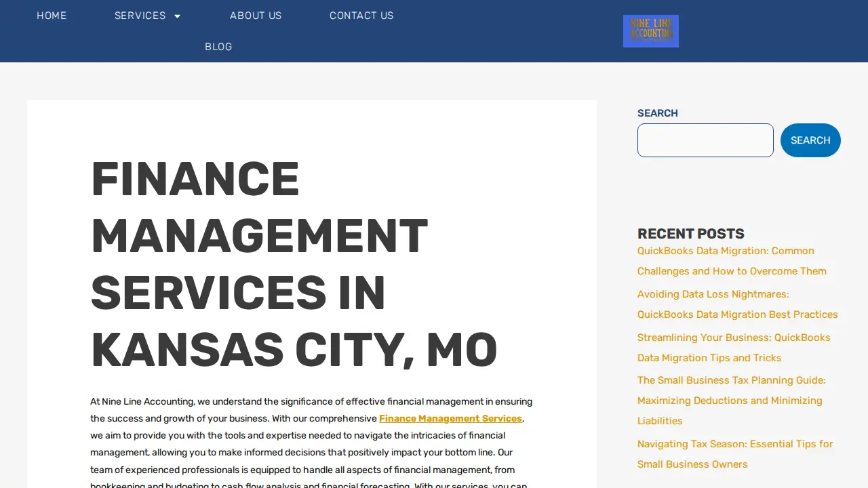Image resolution: width=868 pixels, height=488 pixels.
Task: Open Small Business Tax Planning Guide post
Action: point(732,401)
